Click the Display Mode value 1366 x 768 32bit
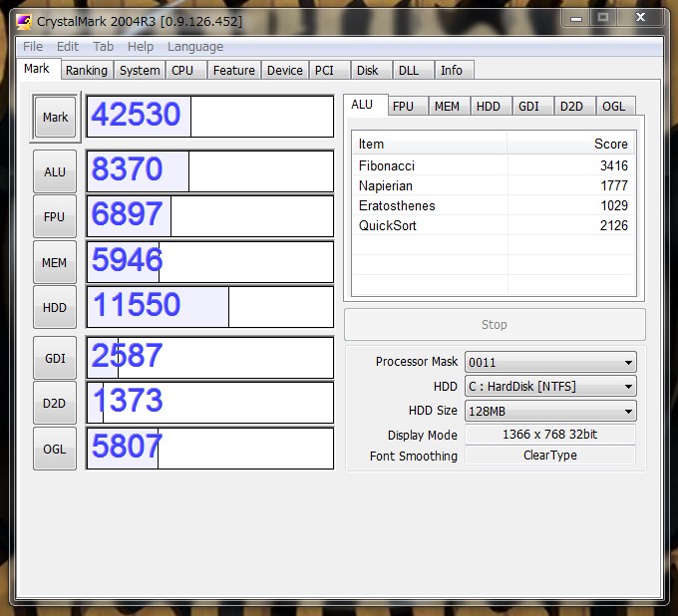Screen dimensions: 678x616 (x=550, y=435)
